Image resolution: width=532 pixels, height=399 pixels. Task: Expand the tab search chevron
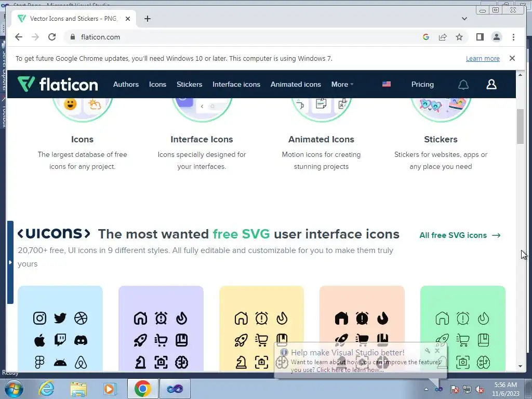tap(464, 19)
